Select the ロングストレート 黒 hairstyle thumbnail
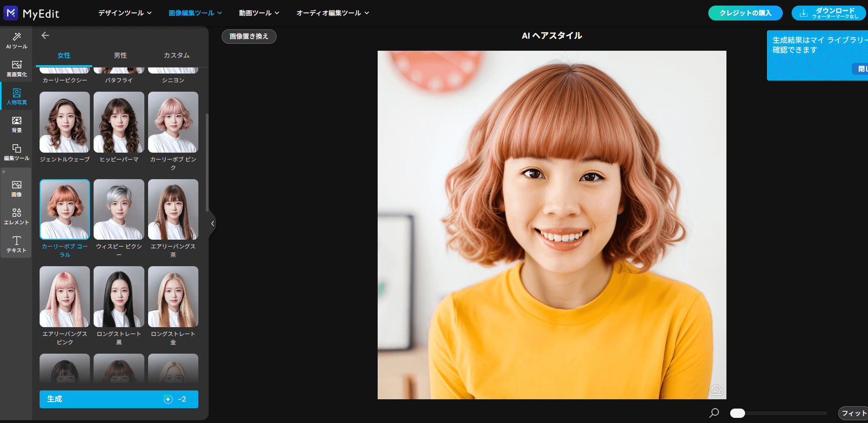Screen dimensions: 868x423 (x=119, y=296)
